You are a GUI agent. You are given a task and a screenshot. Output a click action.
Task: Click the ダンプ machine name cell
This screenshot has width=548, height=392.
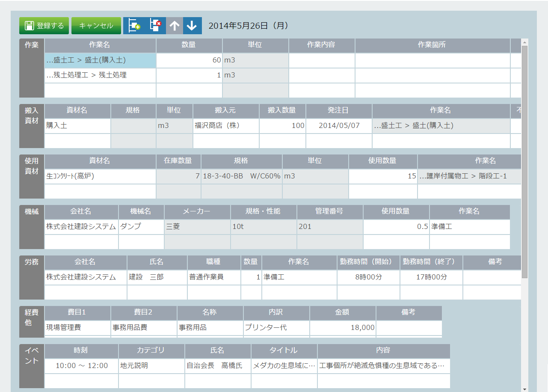click(141, 227)
